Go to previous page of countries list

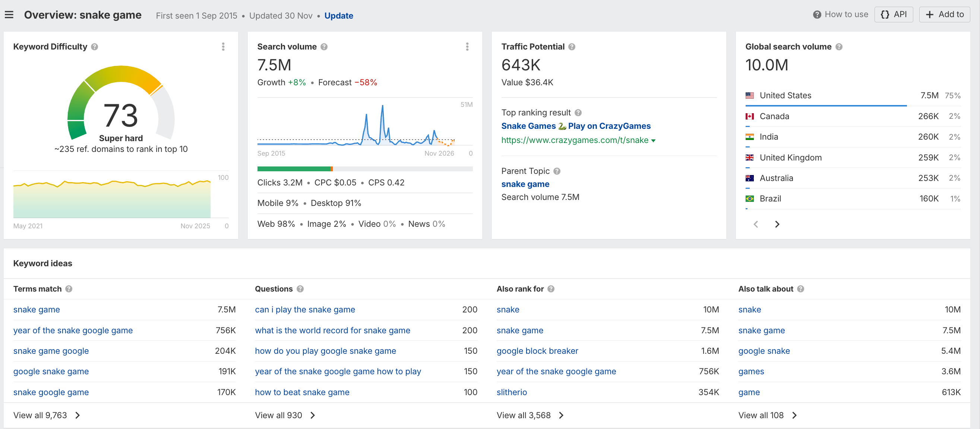coord(756,225)
